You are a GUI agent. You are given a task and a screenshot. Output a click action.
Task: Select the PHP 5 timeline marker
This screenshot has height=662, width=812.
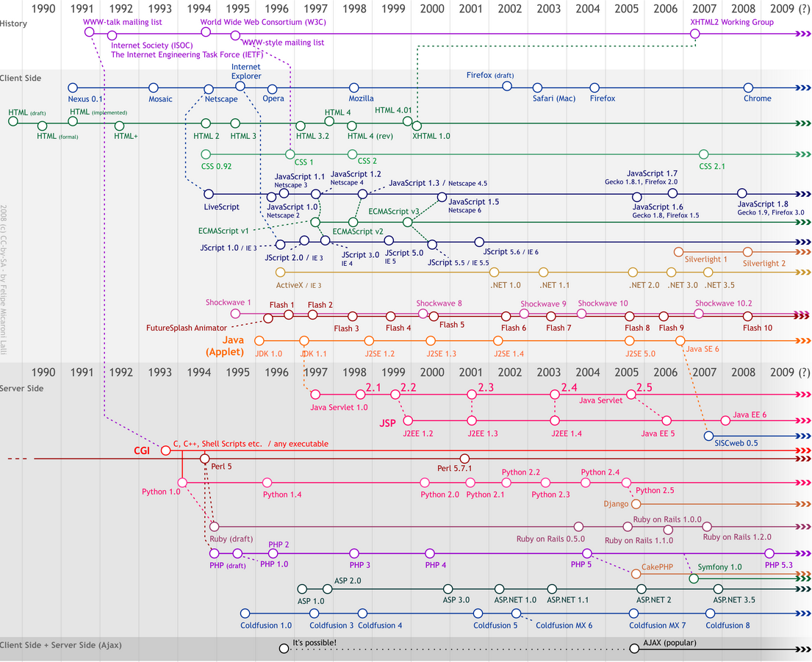[586, 553]
